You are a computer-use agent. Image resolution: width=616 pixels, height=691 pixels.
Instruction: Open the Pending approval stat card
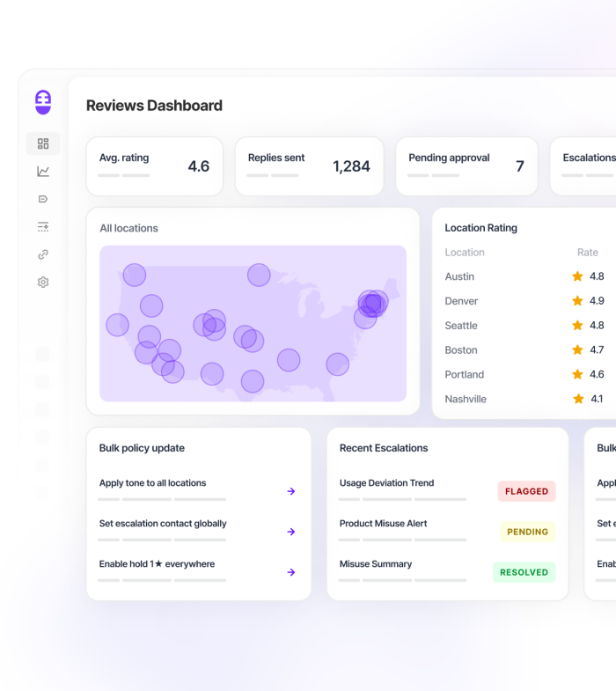(466, 166)
